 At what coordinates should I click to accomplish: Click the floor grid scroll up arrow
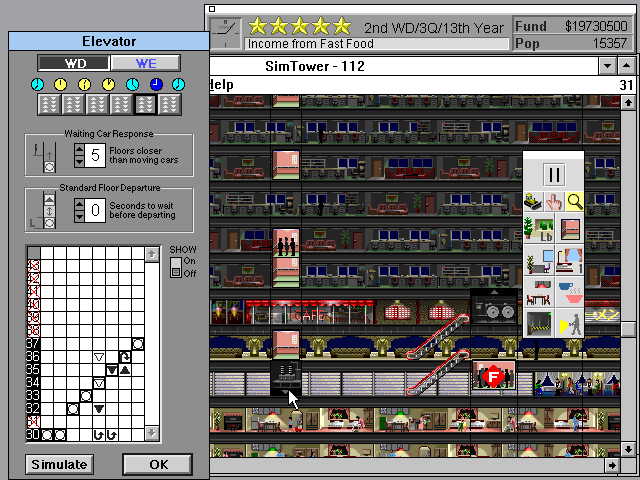pyautogui.click(x=152, y=255)
